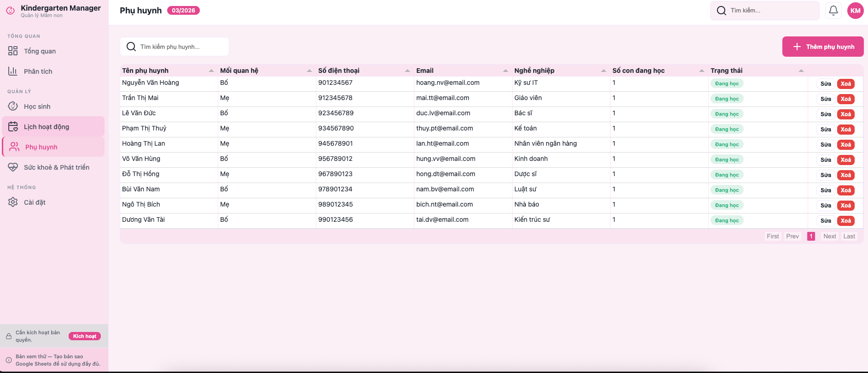This screenshot has width=868, height=373.
Task: Click the Kích hoạt license button
Action: click(x=85, y=336)
